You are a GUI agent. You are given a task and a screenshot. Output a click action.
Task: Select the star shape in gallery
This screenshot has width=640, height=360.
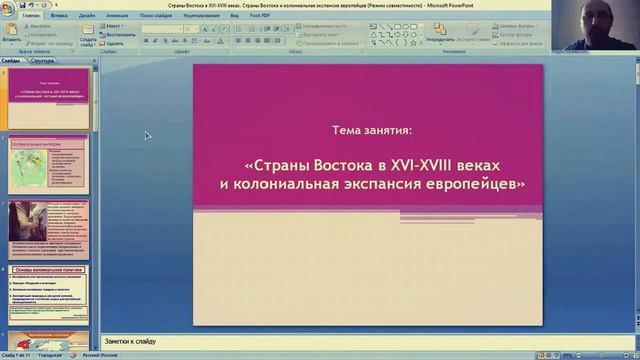(x=413, y=42)
